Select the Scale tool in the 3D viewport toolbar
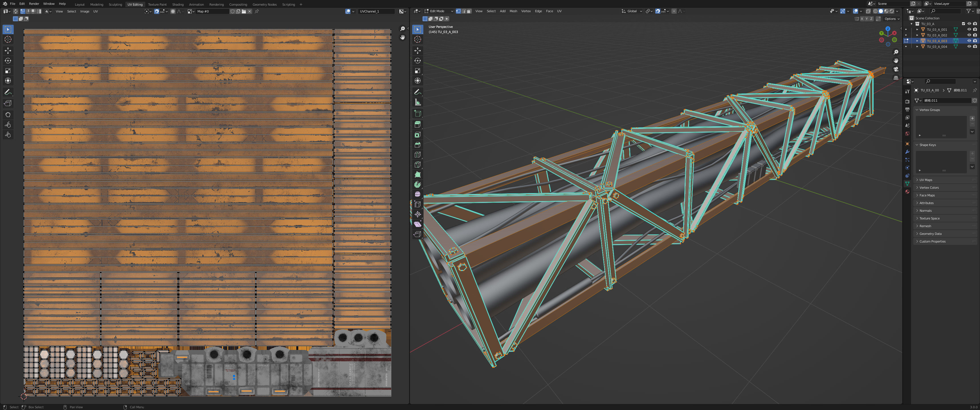The height and width of the screenshot is (410, 980). (418, 71)
